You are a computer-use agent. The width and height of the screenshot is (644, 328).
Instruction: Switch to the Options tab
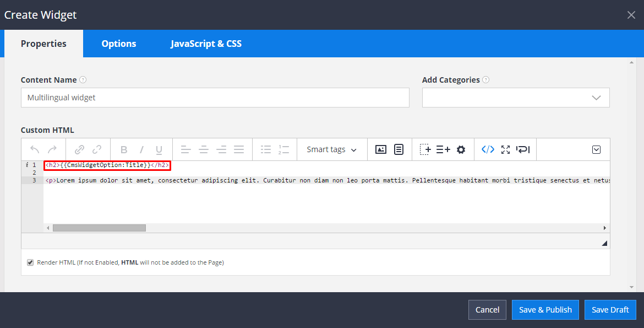(x=118, y=44)
